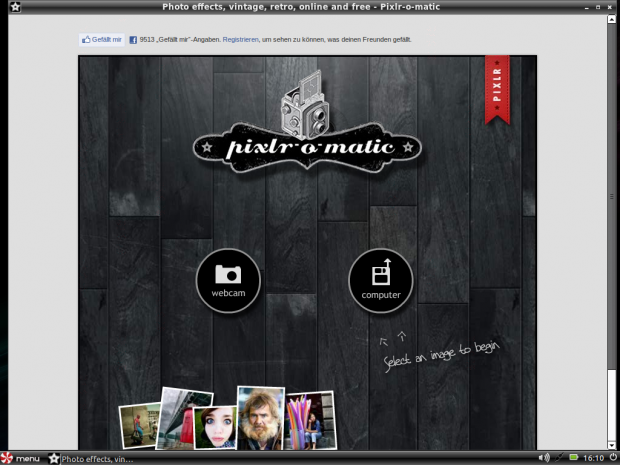Click the star icon in window title bar
The image size is (620, 465).
pyautogui.click(x=15, y=7)
